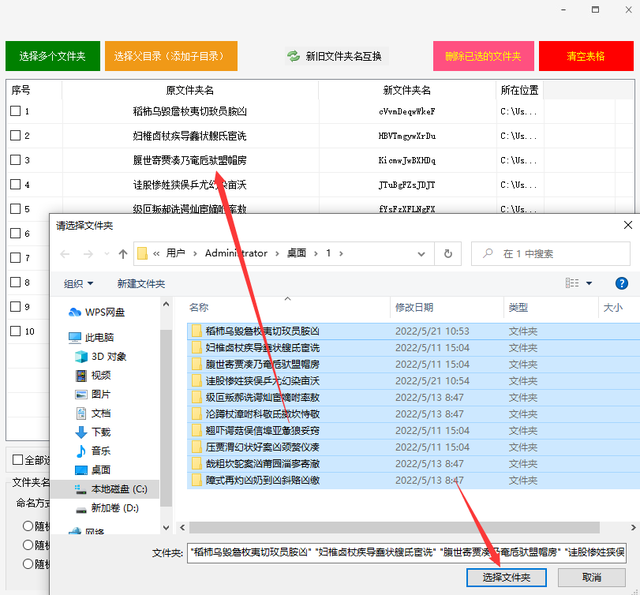Screen dimensions: 640x595
Task: Click the back arrow in folder dialog
Action: 65,254
